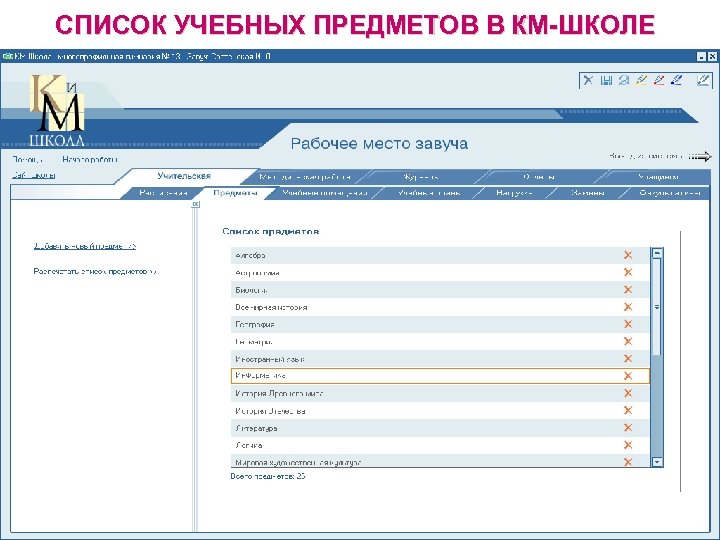Click the eraser icon in top toolbar

point(624,80)
